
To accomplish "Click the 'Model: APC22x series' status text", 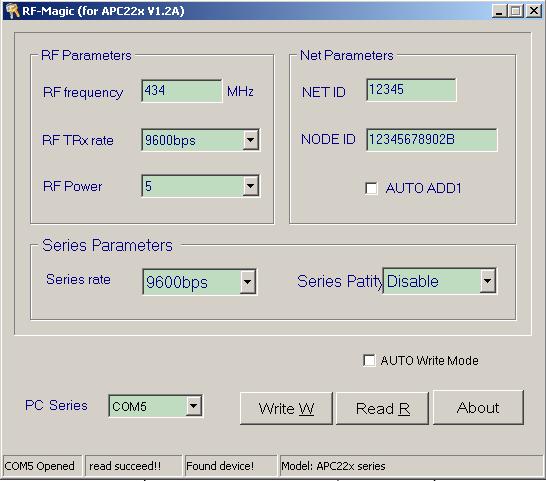I will tap(333, 466).
